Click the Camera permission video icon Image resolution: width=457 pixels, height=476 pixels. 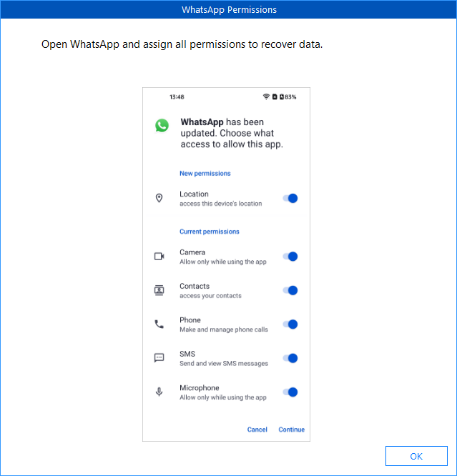pyautogui.click(x=159, y=257)
